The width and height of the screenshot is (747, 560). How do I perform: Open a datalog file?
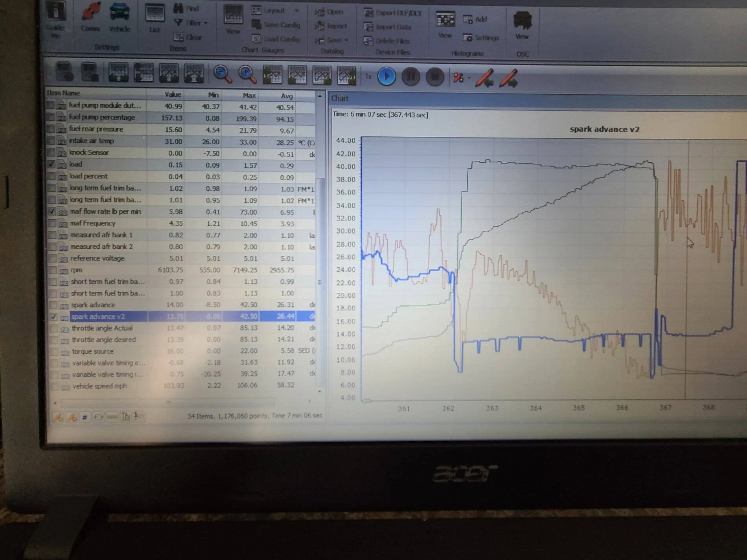329,12
